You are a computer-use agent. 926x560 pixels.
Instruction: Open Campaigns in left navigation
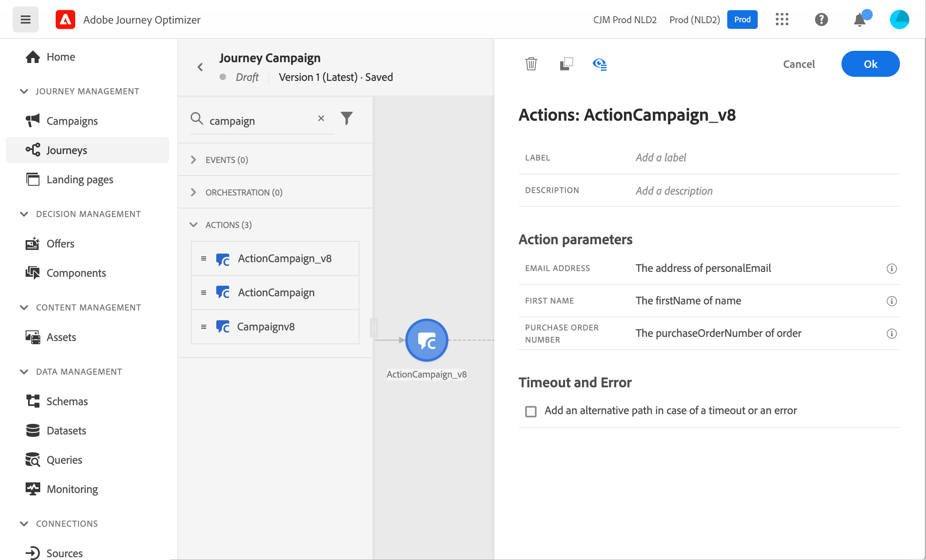72,121
